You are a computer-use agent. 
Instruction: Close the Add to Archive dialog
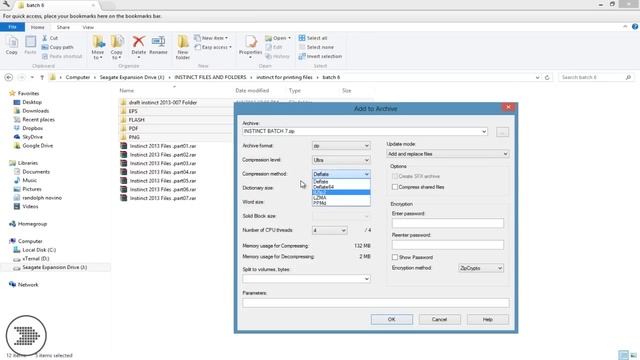pos(508,107)
